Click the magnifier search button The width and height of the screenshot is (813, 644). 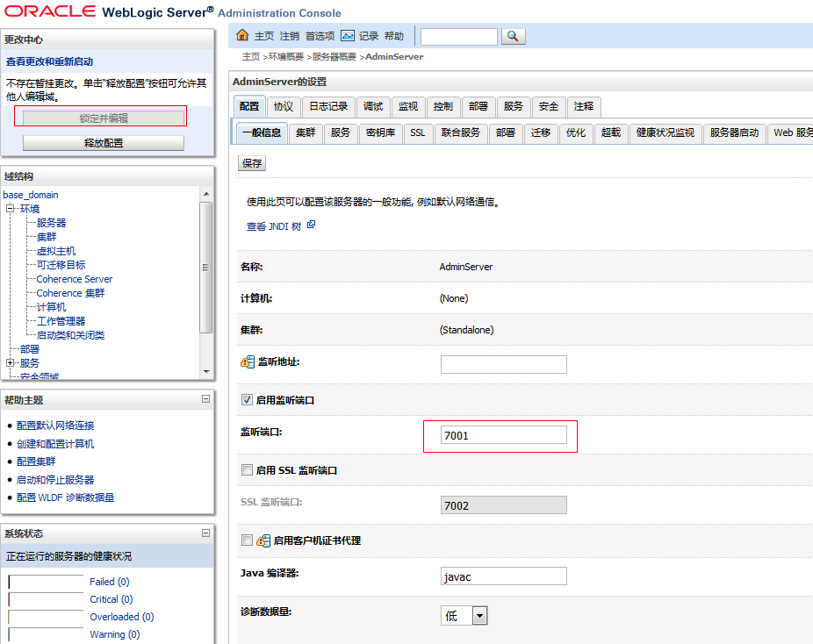coord(513,36)
